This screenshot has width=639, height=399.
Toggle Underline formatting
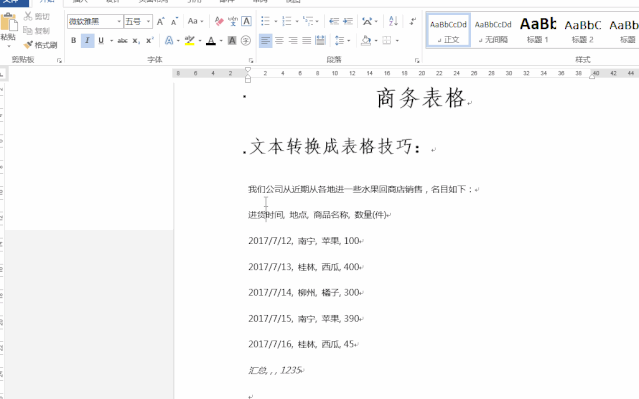[101, 40]
